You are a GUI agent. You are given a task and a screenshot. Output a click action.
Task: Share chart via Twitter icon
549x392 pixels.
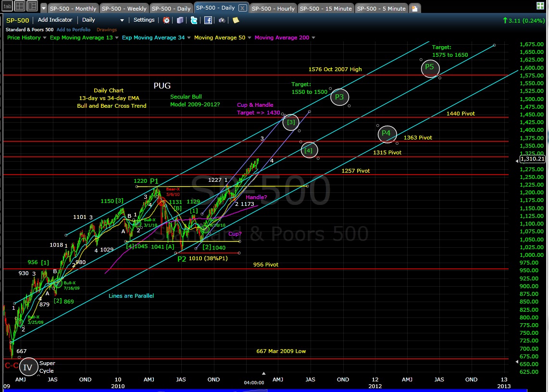[194, 20]
